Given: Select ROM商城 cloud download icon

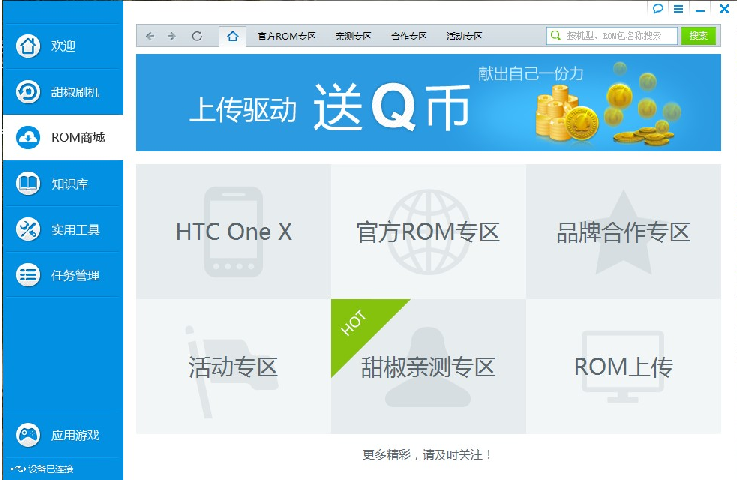Looking at the screenshot, I should tap(29, 138).
